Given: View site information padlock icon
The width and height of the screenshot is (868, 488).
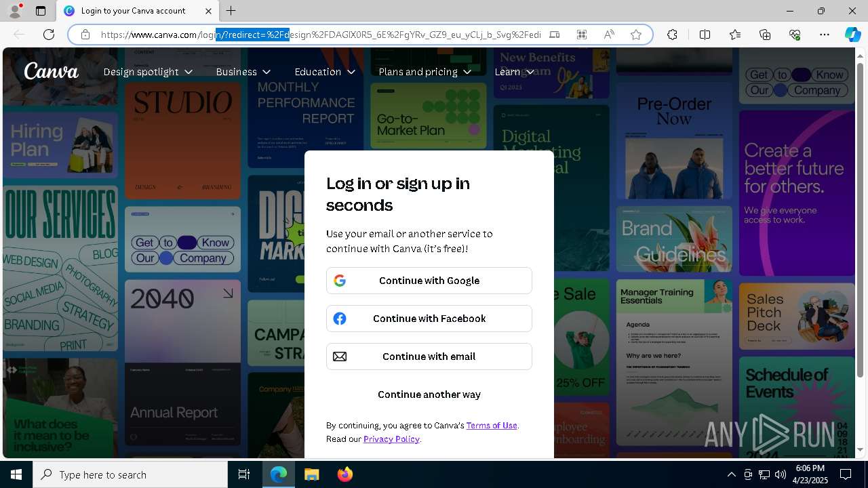Looking at the screenshot, I should point(85,35).
